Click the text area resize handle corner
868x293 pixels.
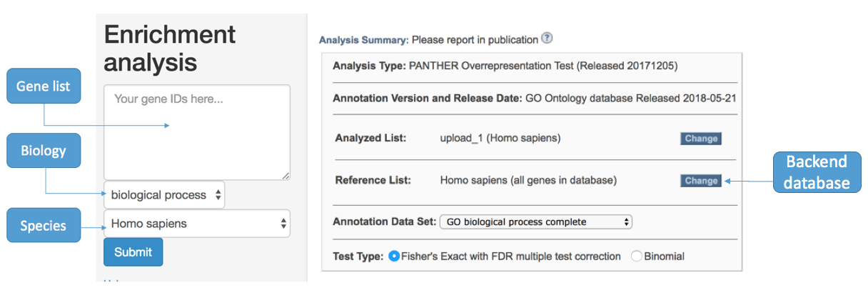[x=286, y=175]
